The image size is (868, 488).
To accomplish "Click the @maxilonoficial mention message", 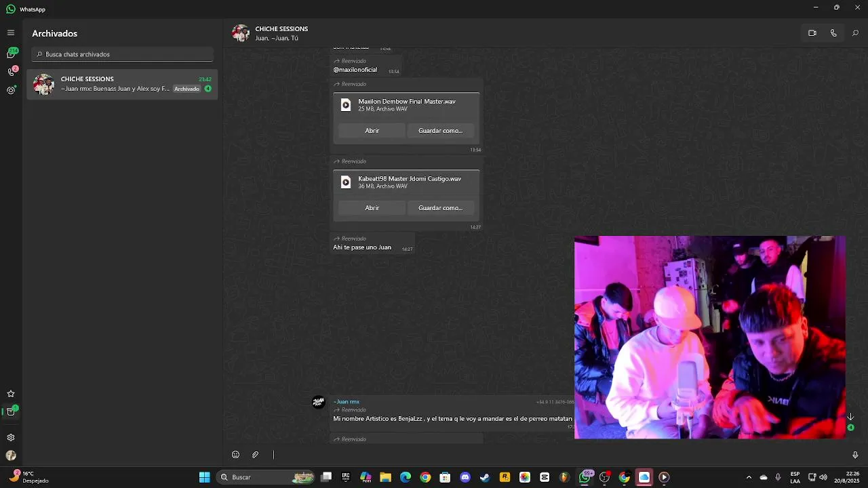I will tap(355, 70).
